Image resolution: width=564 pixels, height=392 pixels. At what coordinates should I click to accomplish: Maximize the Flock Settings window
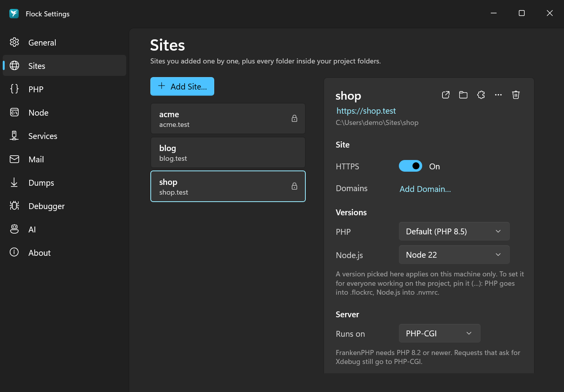click(522, 13)
